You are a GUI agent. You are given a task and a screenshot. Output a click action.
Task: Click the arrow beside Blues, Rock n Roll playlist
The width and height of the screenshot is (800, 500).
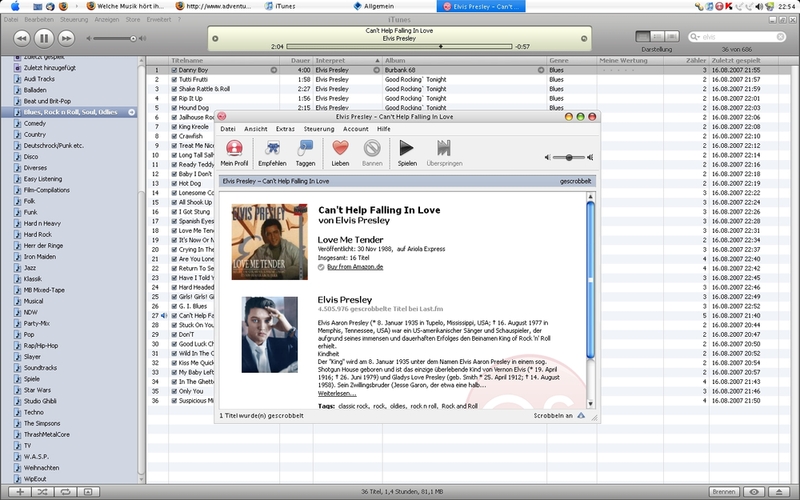coord(132,112)
